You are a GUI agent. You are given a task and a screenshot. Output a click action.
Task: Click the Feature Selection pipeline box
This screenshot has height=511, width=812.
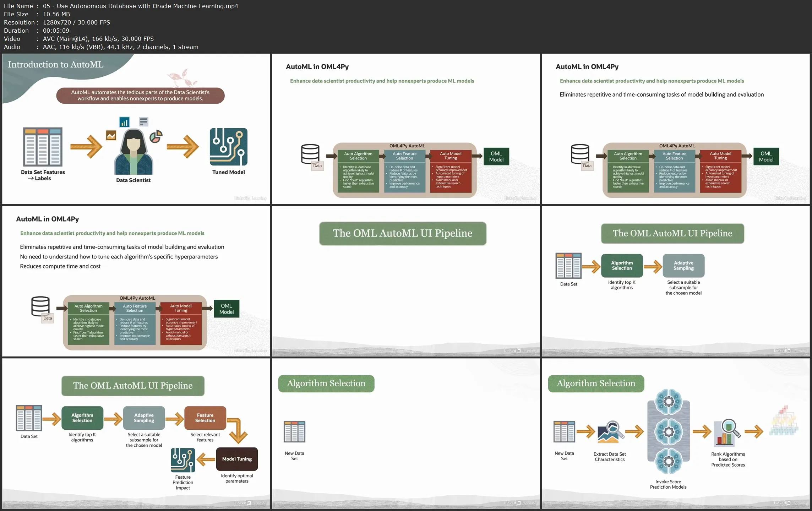(205, 418)
